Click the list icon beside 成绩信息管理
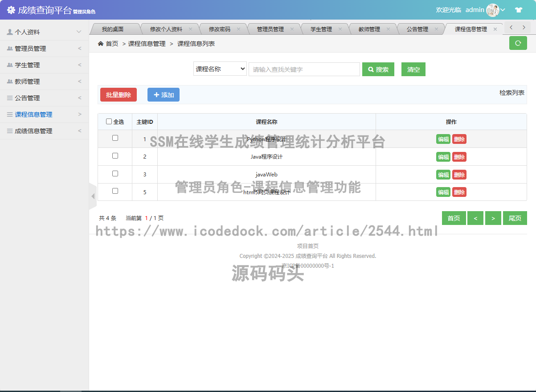 click(x=10, y=131)
